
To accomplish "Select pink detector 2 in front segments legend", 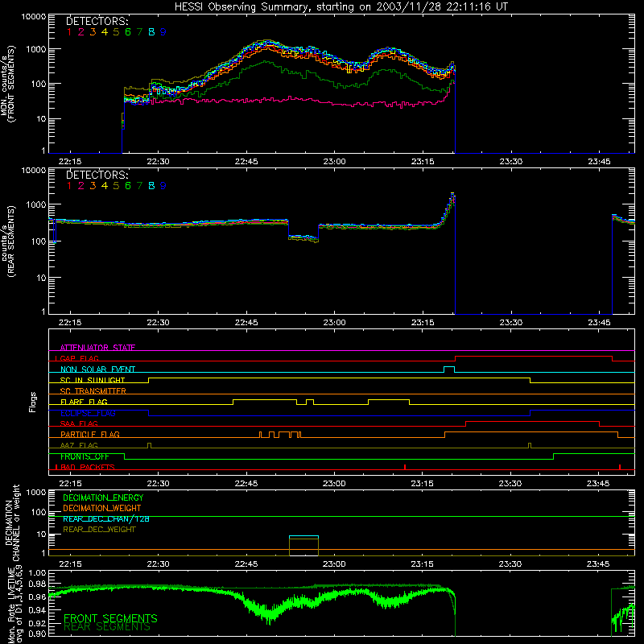I will click(x=81, y=32).
